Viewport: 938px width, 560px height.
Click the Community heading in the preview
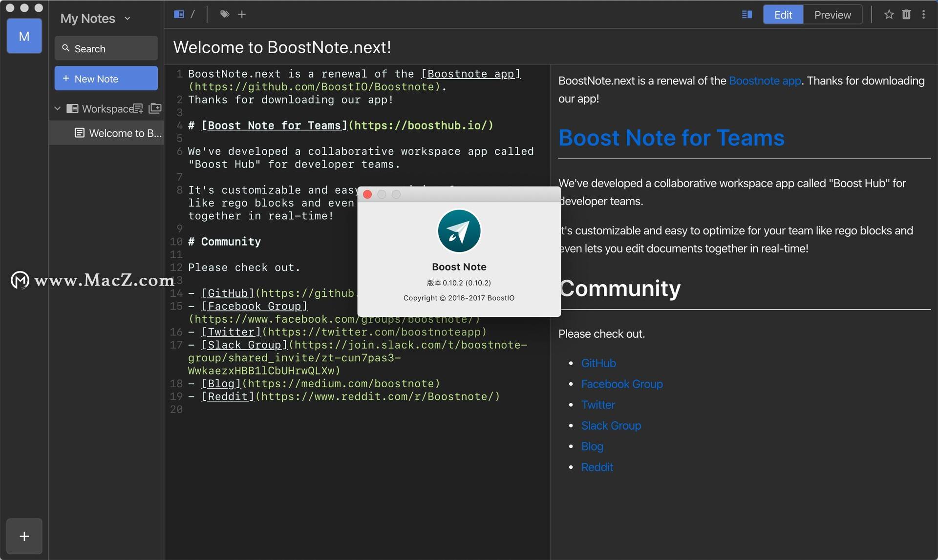coord(620,288)
